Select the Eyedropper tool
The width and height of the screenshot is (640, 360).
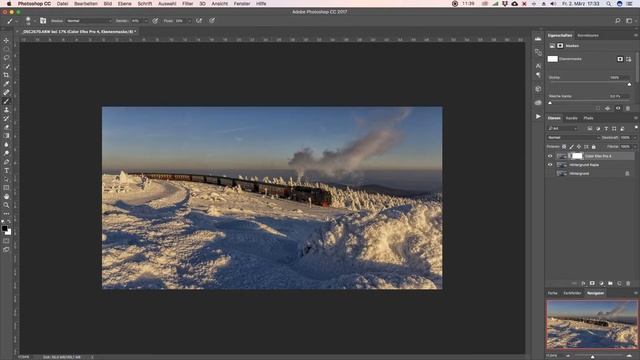tap(6, 84)
